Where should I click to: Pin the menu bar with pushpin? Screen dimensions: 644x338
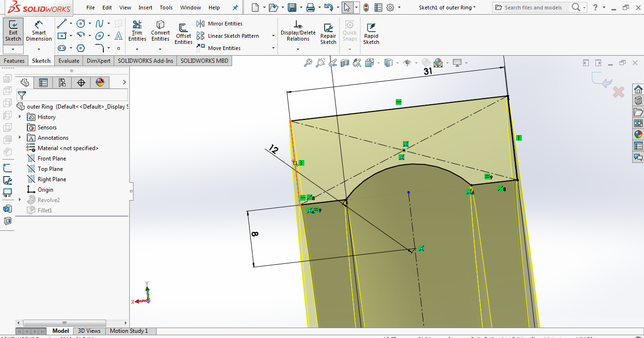click(235, 8)
